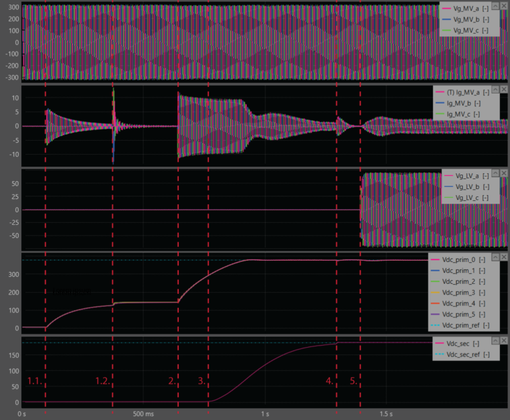This screenshot has height=420, width=510.
Task: Select the Vg_LV_a legend entry
Action: 471,176
